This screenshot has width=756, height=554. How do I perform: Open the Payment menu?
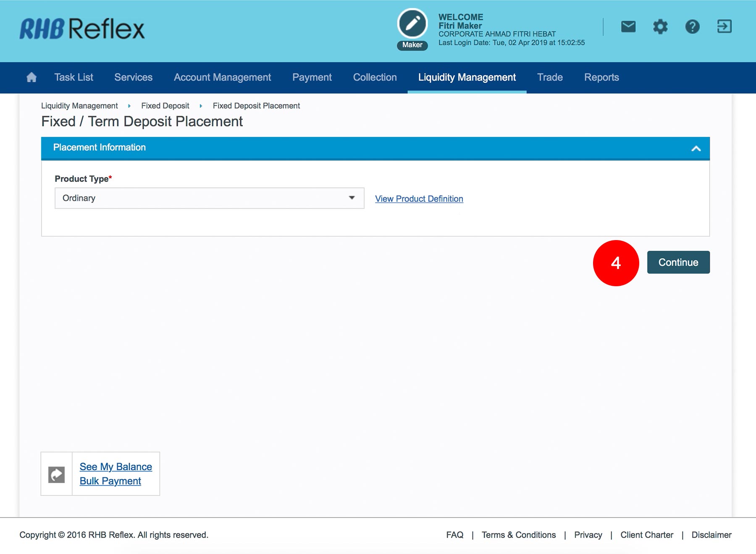tap(312, 78)
